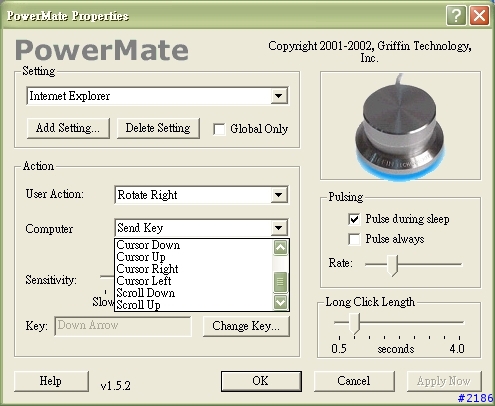Click the dropdown list scrollbar thumb
The width and height of the screenshot is (495, 406).
280,282
